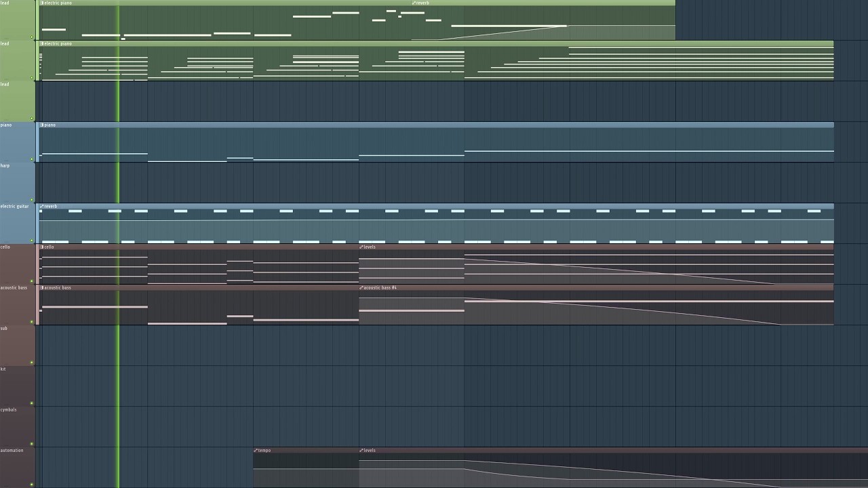
Task: Mute the topmost lead track
Action: pyautogui.click(x=32, y=37)
